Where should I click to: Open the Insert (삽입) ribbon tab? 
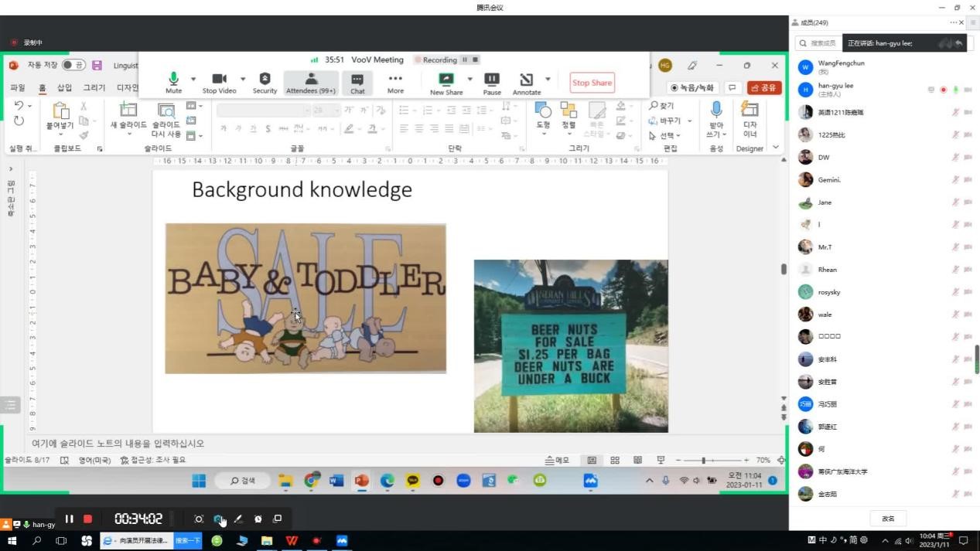[65, 88]
